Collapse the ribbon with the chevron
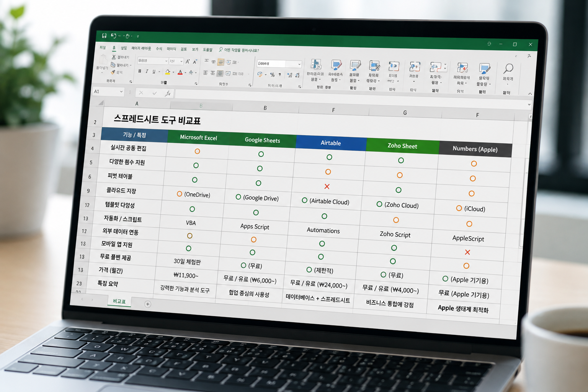The height and width of the screenshot is (392, 588). click(x=530, y=94)
